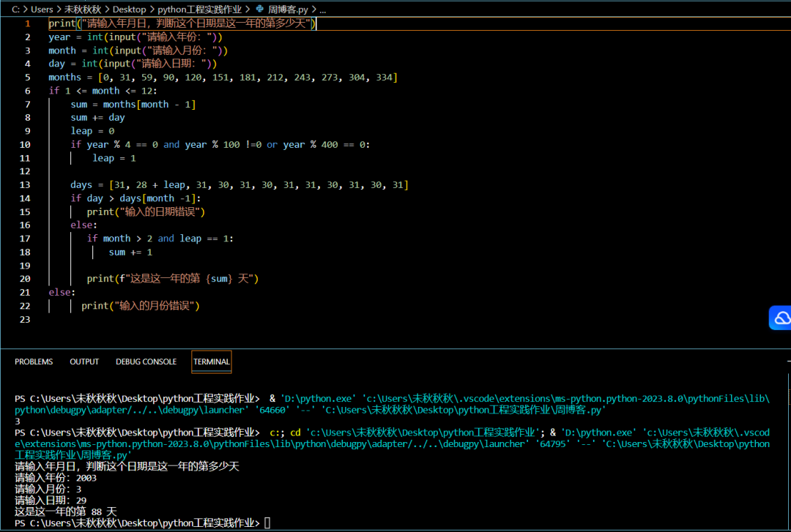Click the terminal prompt cursor on last line
791x532 pixels.
267,523
